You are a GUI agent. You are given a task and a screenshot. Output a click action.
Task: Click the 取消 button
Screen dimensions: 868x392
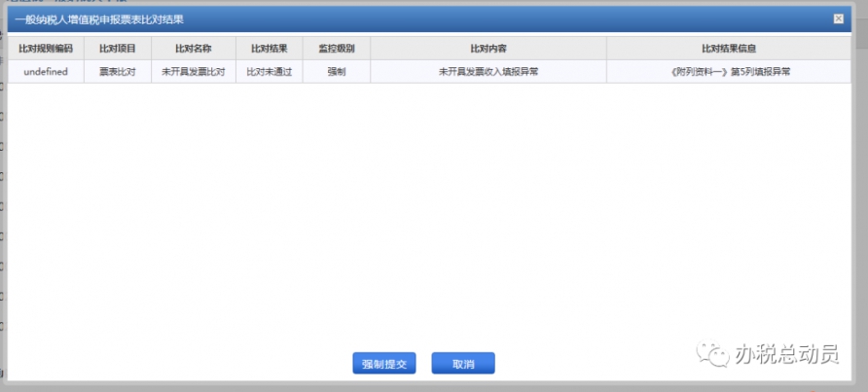[x=463, y=363]
